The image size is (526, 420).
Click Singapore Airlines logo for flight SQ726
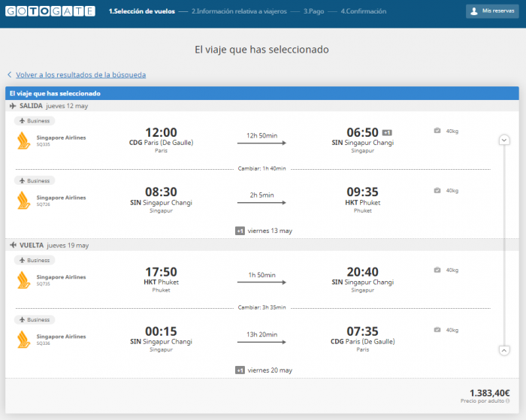point(23,201)
